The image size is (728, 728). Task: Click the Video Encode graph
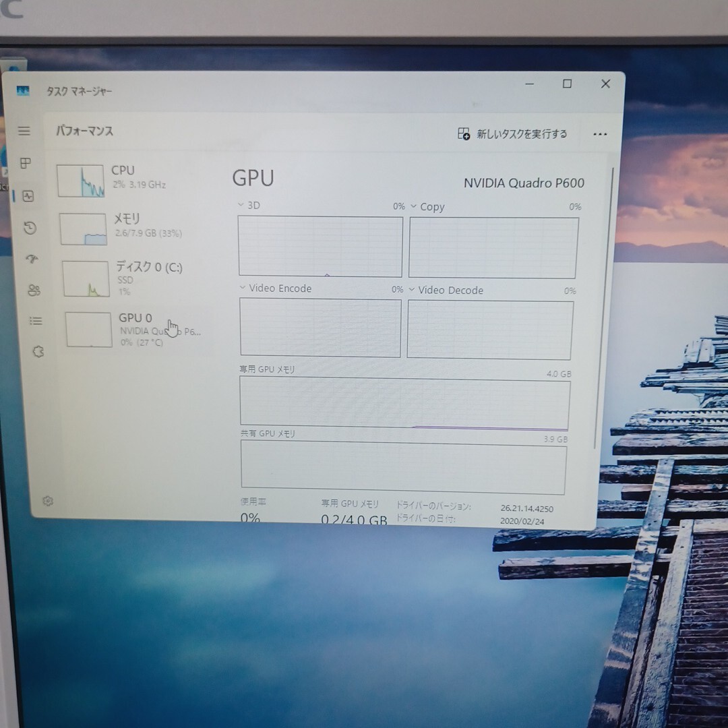pyautogui.click(x=320, y=328)
